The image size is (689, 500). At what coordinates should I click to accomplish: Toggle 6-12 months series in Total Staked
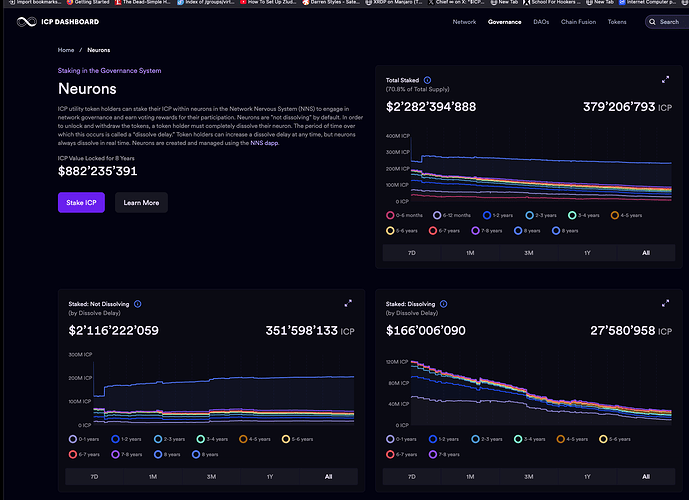click(452, 215)
